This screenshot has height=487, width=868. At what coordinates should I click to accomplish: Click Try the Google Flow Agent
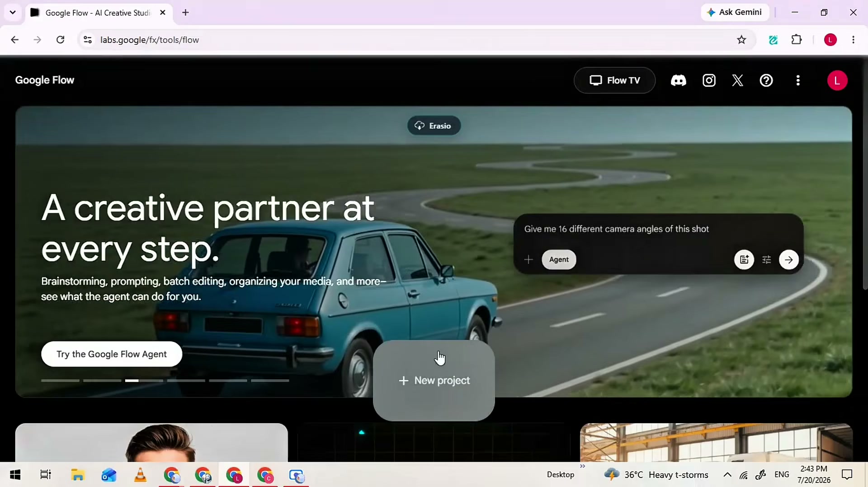point(112,354)
